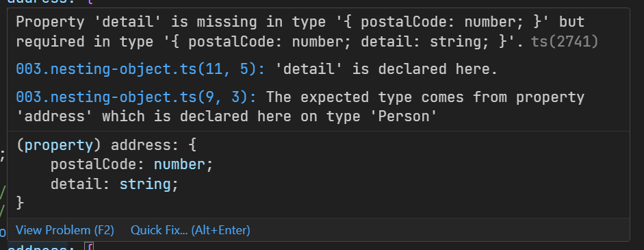Click the blue string type keyword

[x=145, y=184]
